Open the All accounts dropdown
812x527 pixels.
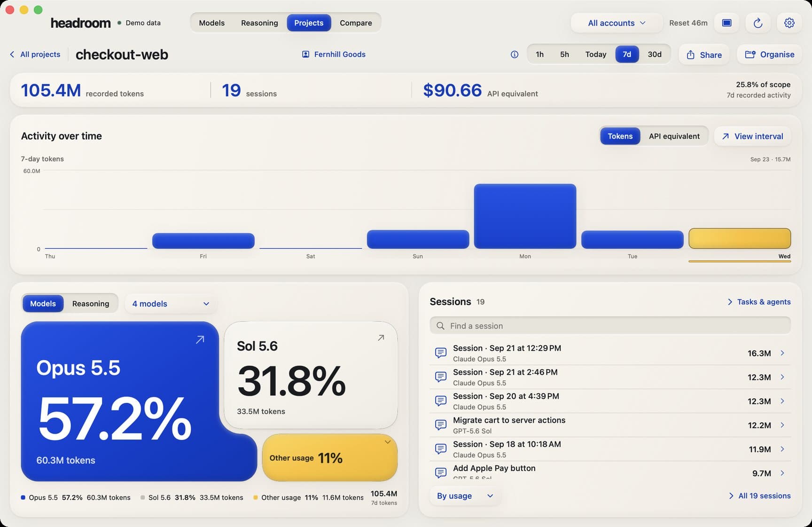tap(617, 23)
